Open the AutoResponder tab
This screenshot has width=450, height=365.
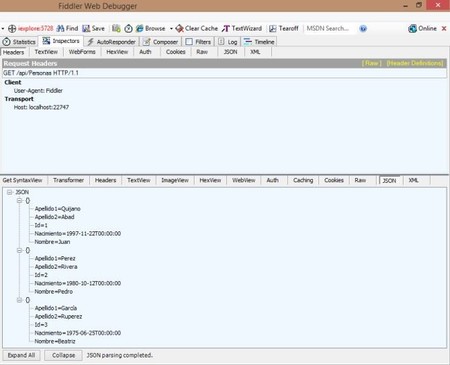point(112,42)
